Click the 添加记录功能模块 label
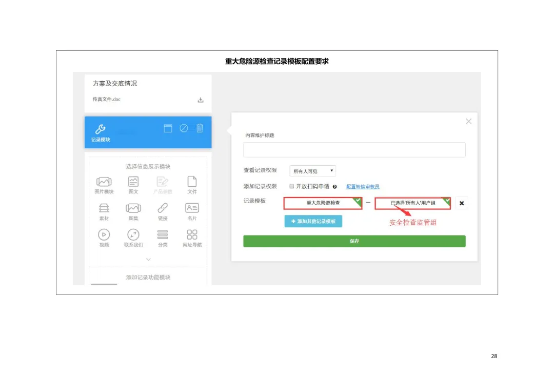 click(148, 278)
